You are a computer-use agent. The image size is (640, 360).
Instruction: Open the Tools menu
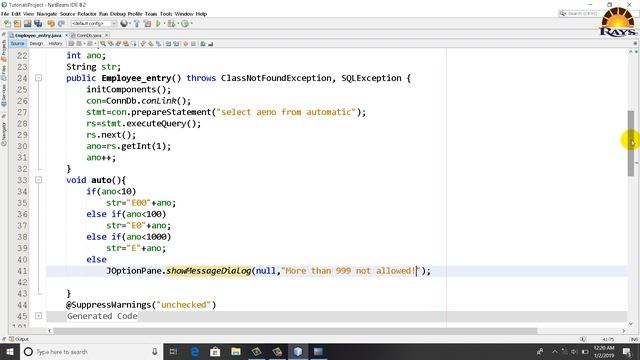[x=166, y=14]
